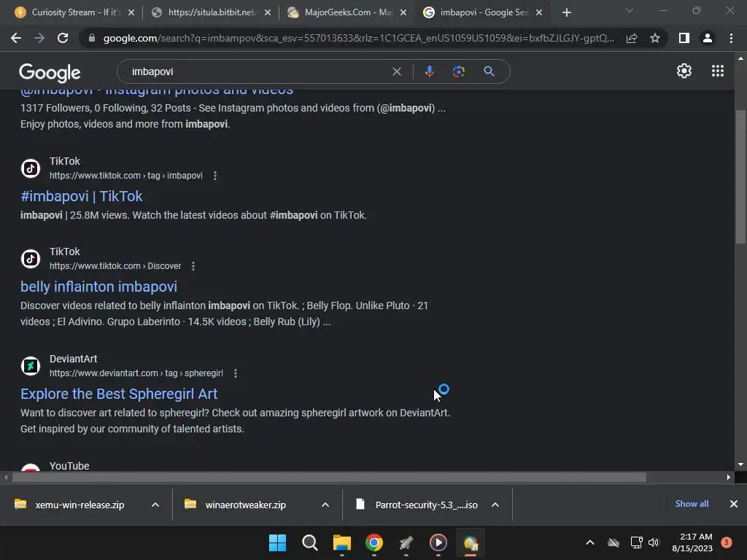
Task: Close the MajorGeeks.Com tab
Action: 403,13
